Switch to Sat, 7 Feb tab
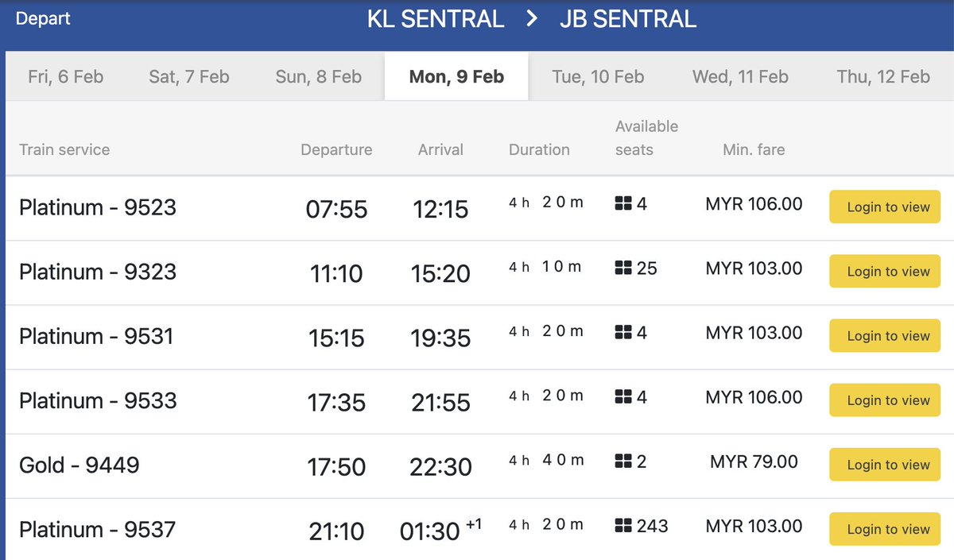The height and width of the screenshot is (560, 954). [x=189, y=77]
